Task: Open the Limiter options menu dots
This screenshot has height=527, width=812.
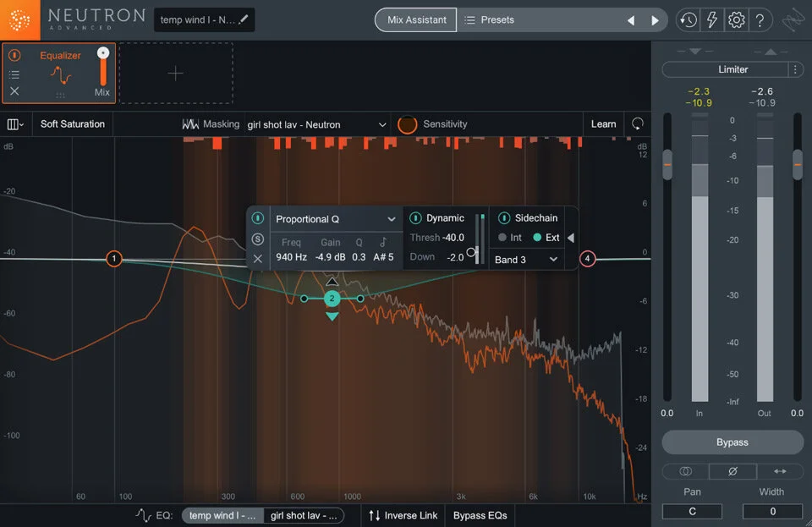Action: [795, 69]
